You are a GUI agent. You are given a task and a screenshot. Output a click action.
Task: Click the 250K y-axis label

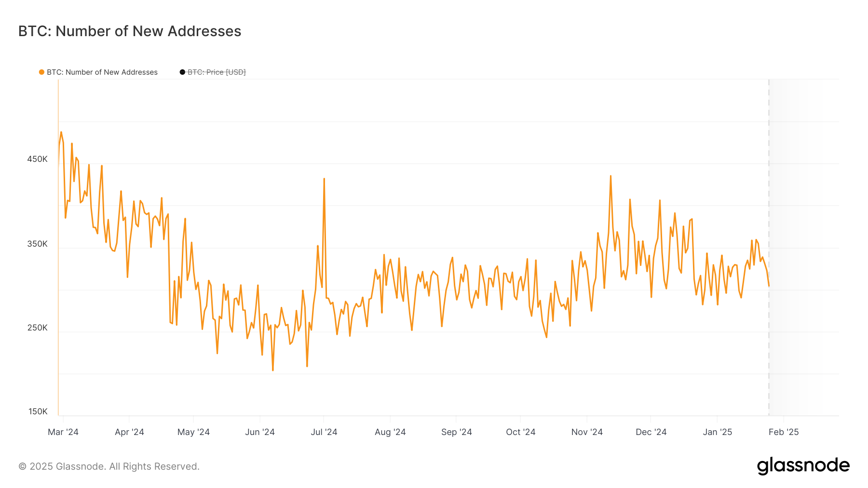point(38,328)
